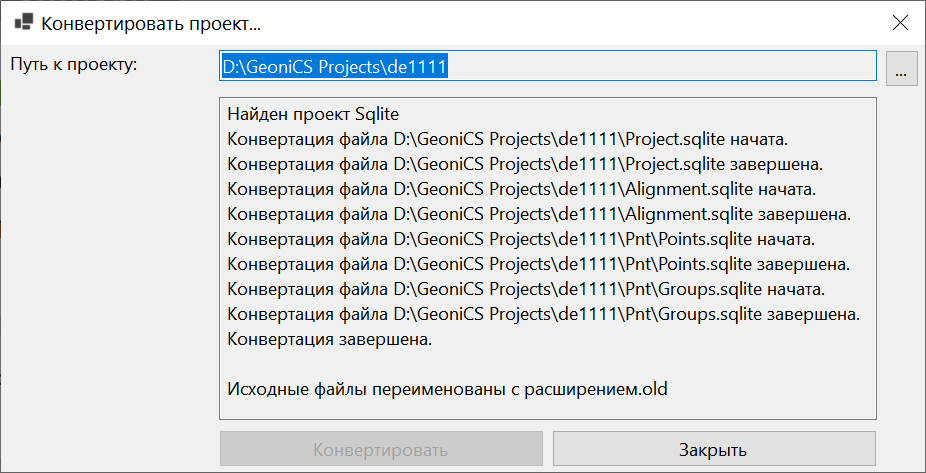Click empty log area below the .old message
The image size is (926, 473).
[x=547, y=408]
